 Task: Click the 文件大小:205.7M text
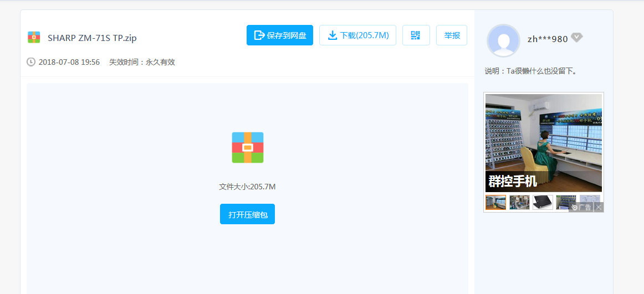tap(247, 187)
